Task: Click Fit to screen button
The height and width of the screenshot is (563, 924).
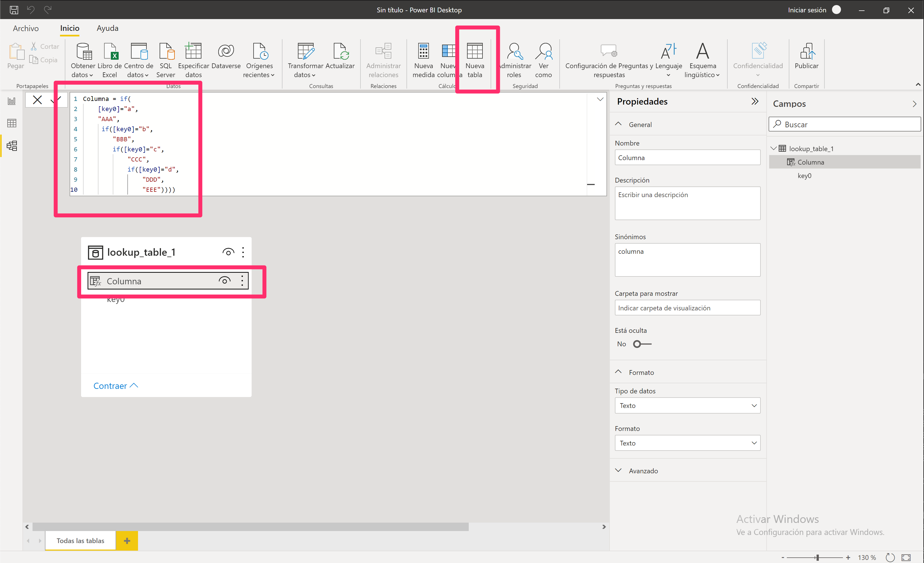Action: point(906,557)
